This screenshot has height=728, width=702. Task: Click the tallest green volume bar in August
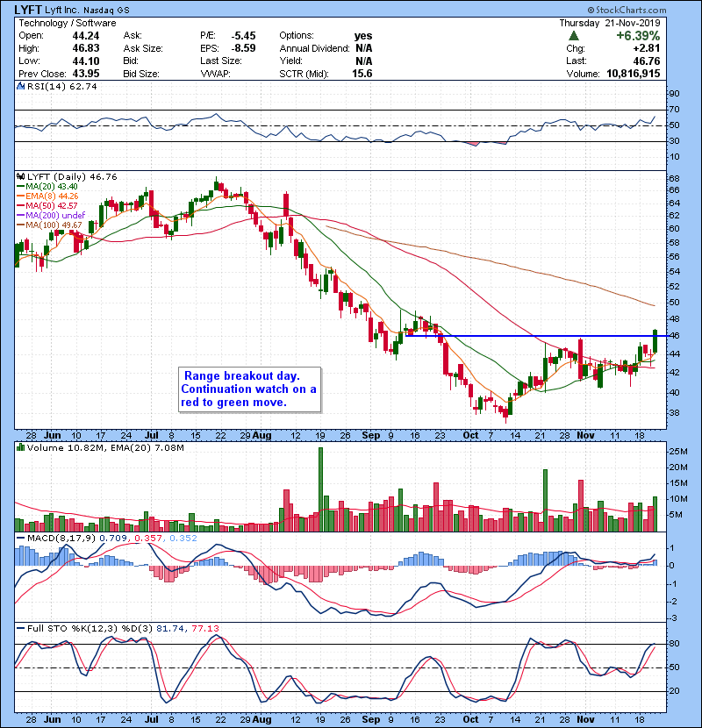coord(320,489)
